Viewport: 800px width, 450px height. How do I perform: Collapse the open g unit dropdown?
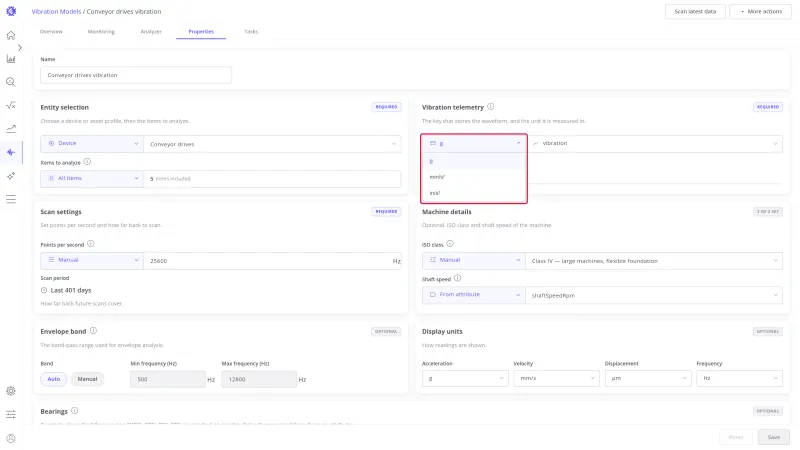click(473, 143)
